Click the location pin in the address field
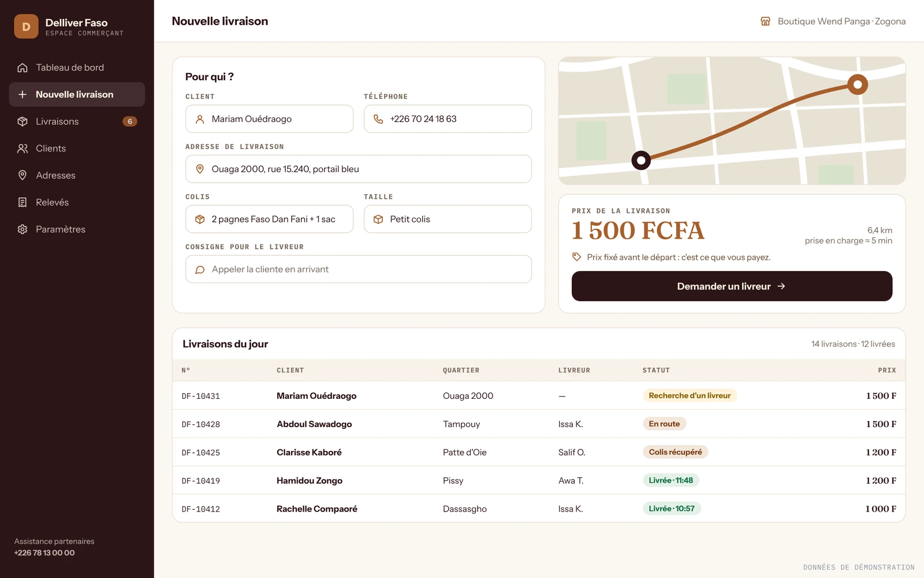Image resolution: width=924 pixels, height=578 pixels. (x=200, y=169)
